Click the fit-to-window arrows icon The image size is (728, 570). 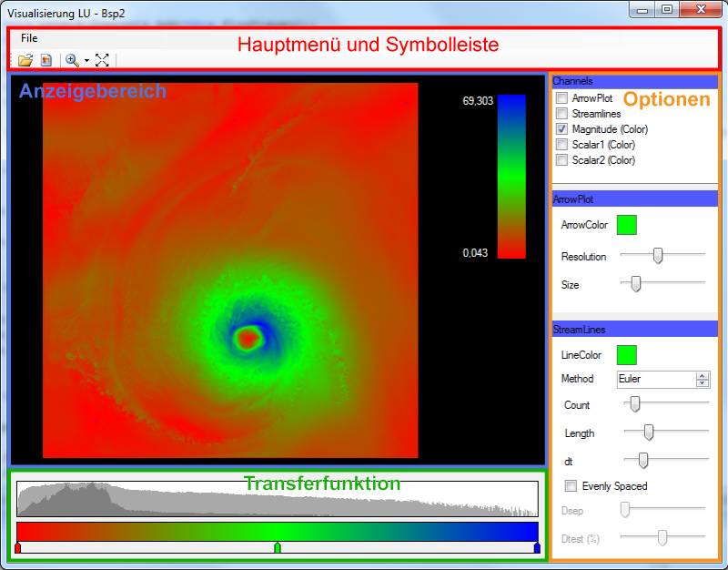(102, 60)
